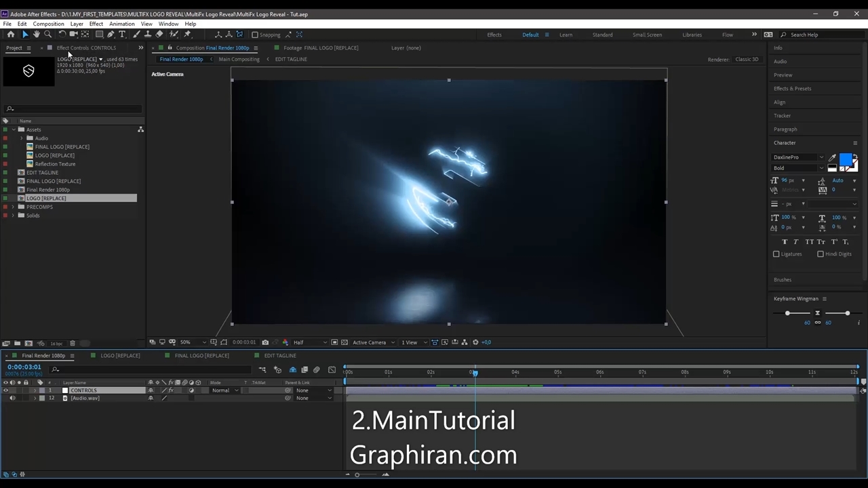This screenshot has height=488, width=868.
Task: Pick the Horizontal Type tool
Action: (122, 35)
